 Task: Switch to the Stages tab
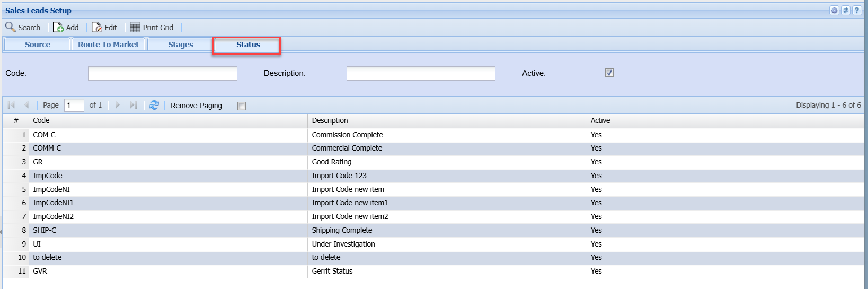pyautogui.click(x=181, y=45)
